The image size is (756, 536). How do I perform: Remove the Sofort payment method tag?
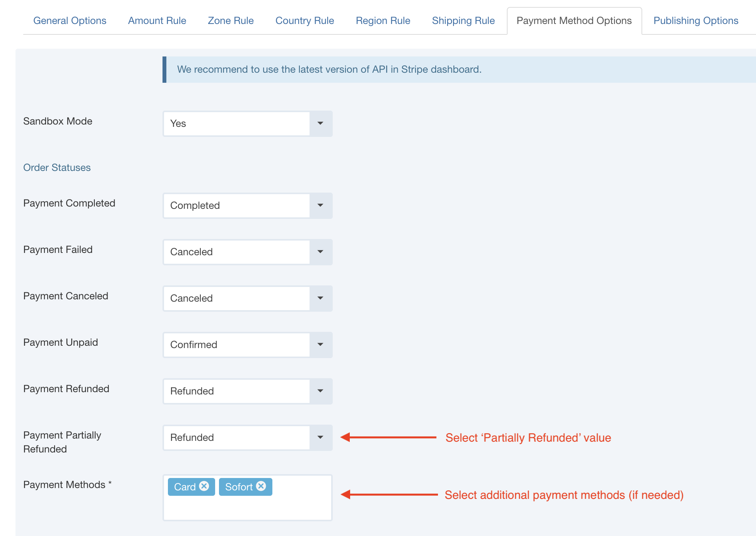(x=261, y=486)
